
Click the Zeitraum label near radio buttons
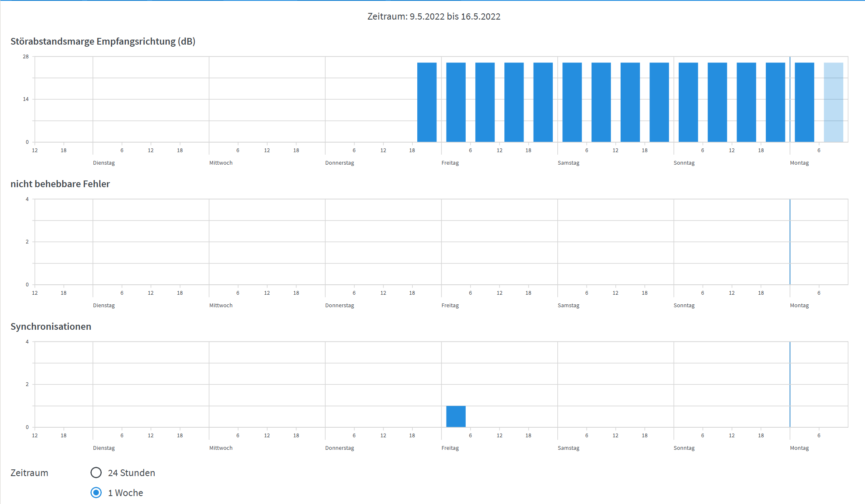[x=29, y=473]
